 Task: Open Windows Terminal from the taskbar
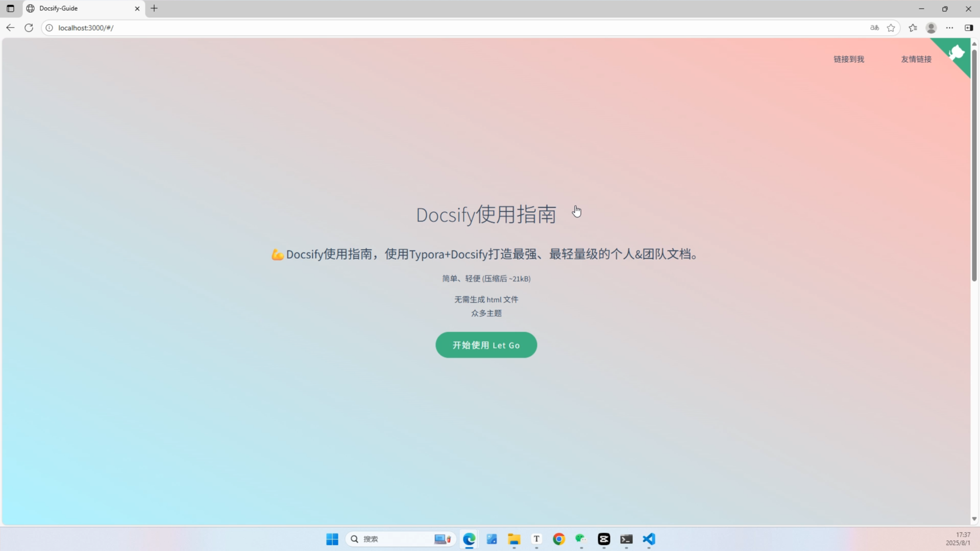pyautogui.click(x=626, y=539)
